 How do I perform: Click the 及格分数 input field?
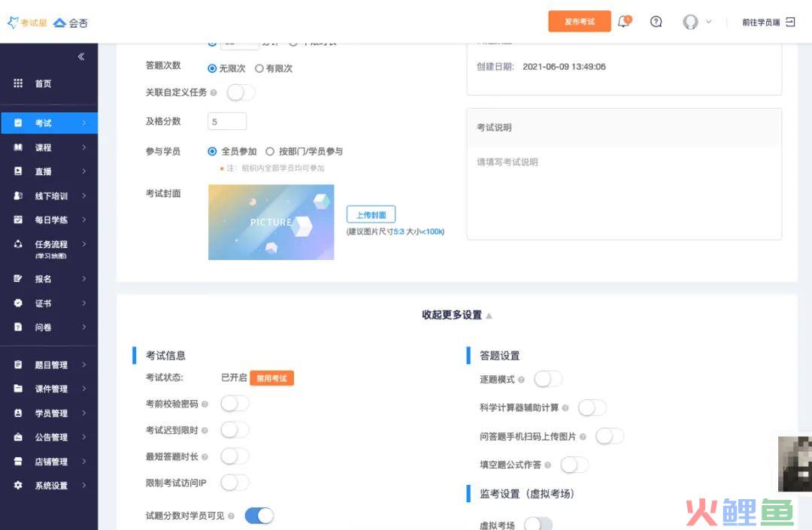[227, 121]
